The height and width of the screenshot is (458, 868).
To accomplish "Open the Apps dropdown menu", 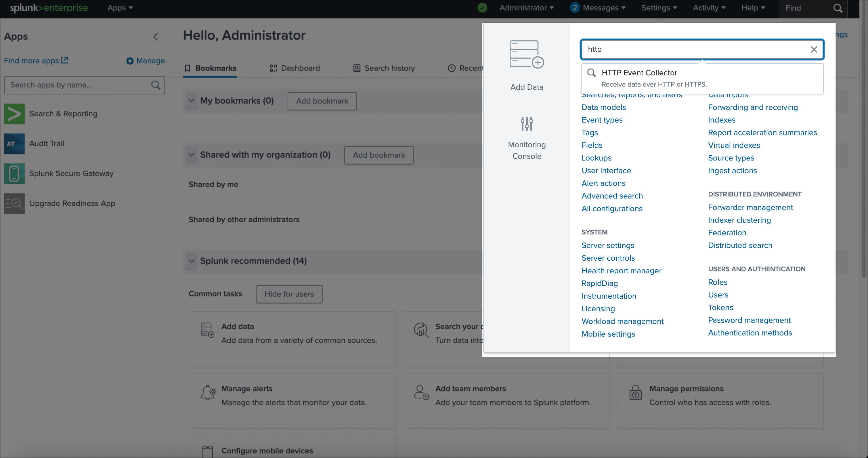I will [x=120, y=8].
